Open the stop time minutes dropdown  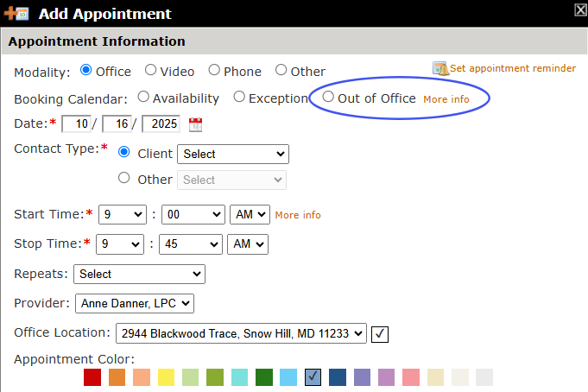[191, 244]
